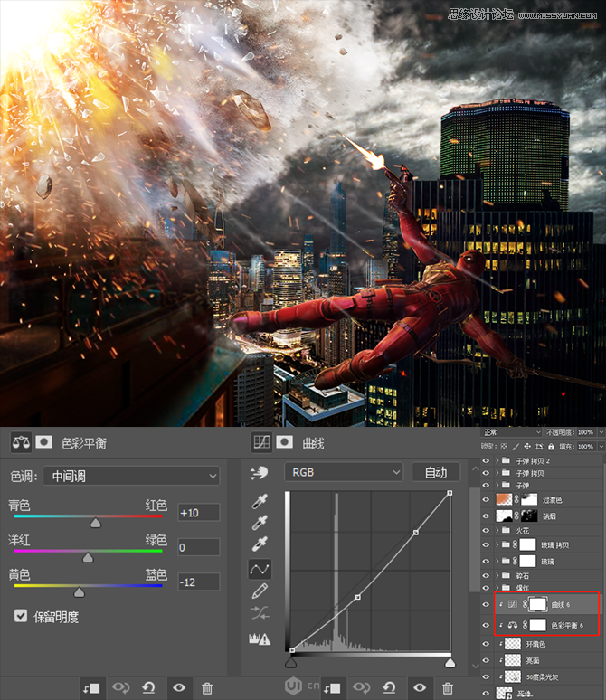
Task: Toggle Curves layer visibility in properties footer
Action: click(x=420, y=688)
